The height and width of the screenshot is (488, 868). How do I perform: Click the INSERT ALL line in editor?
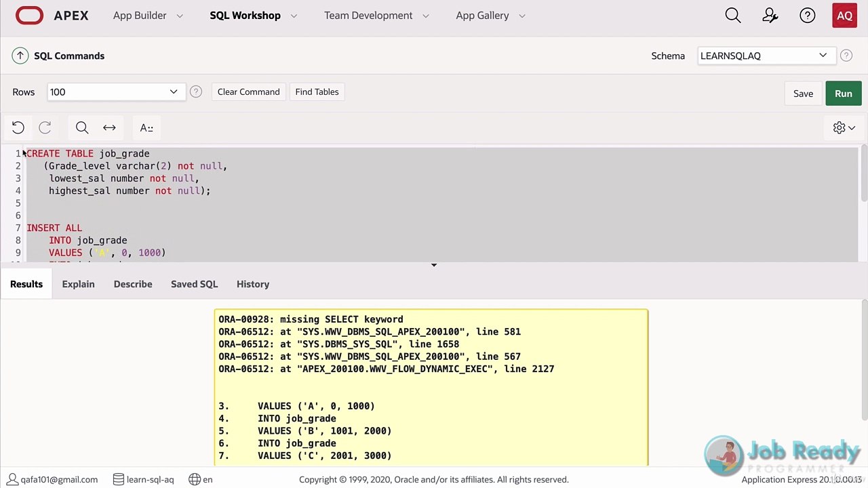point(54,228)
